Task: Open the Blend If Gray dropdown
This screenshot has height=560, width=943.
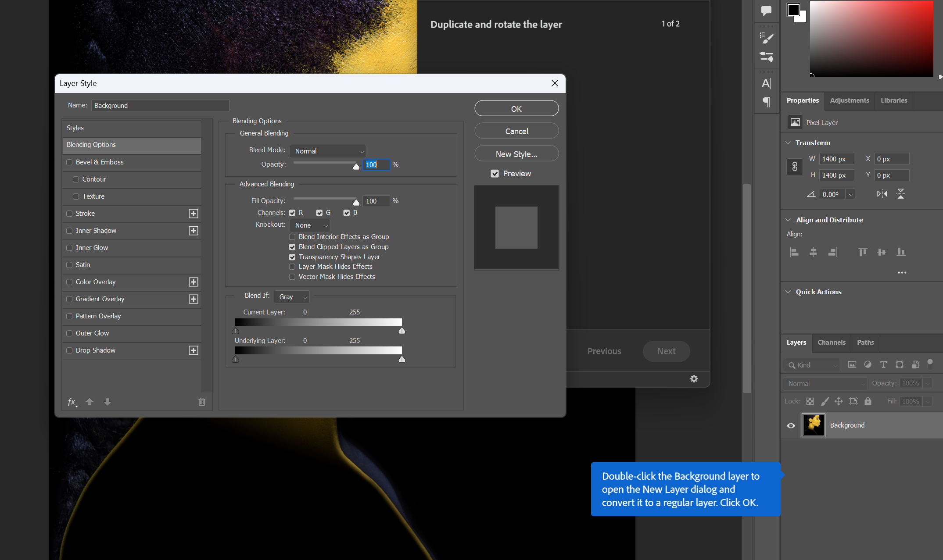Action: tap(291, 296)
